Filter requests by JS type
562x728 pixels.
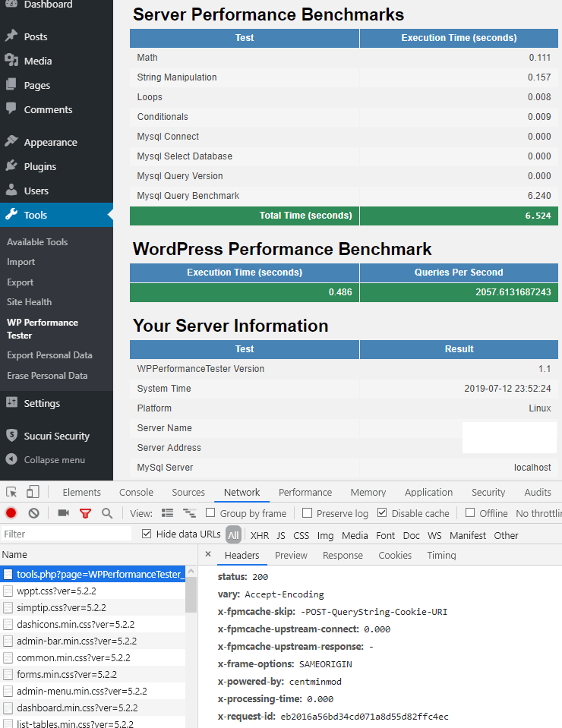(281, 535)
